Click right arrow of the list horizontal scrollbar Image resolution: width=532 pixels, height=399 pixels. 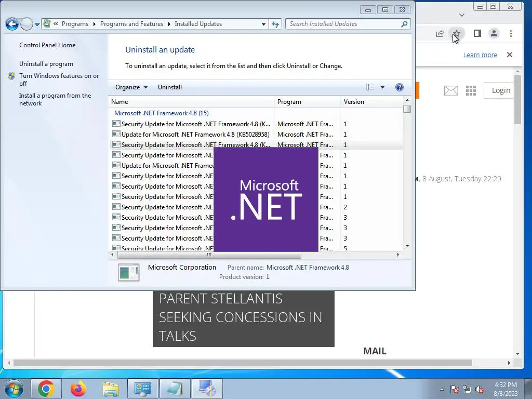[398, 255]
